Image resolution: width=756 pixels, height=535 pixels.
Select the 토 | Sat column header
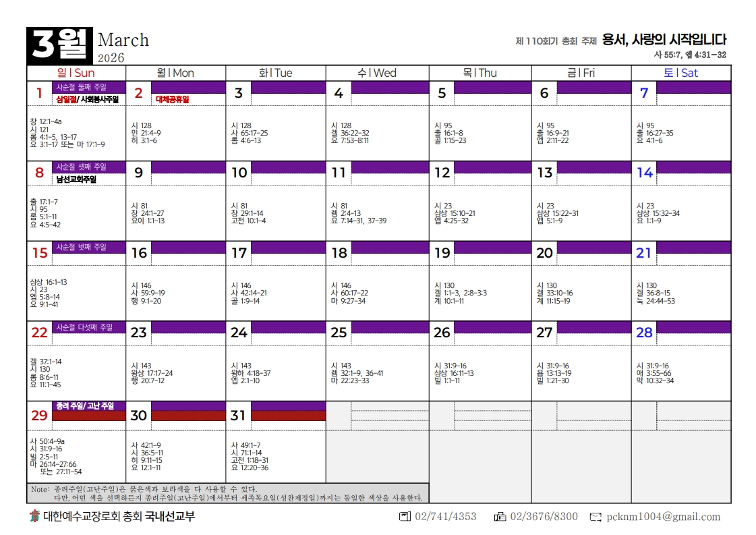[x=680, y=73]
